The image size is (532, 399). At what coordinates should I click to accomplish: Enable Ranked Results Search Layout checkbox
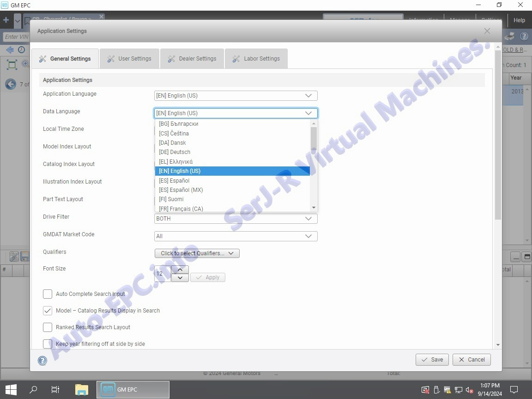tap(48, 327)
